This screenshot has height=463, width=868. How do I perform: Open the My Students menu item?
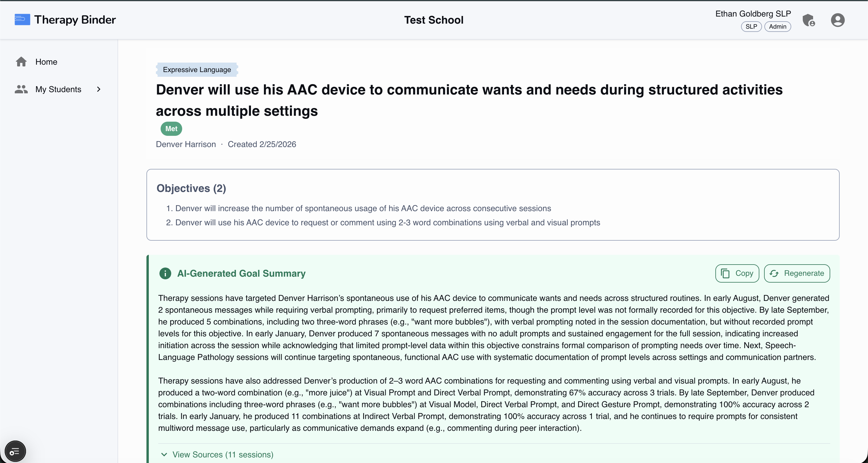point(58,89)
